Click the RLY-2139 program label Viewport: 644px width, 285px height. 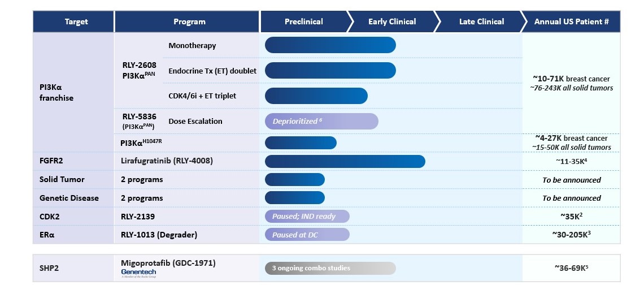tap(138, 217)
